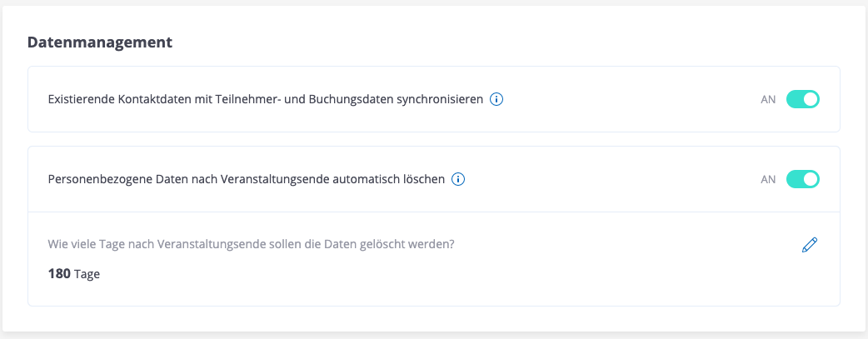Click the white knob of the synchronisieren switch
Image resolution: width=868 pixels, height=339 pixels.
(811, 99)
